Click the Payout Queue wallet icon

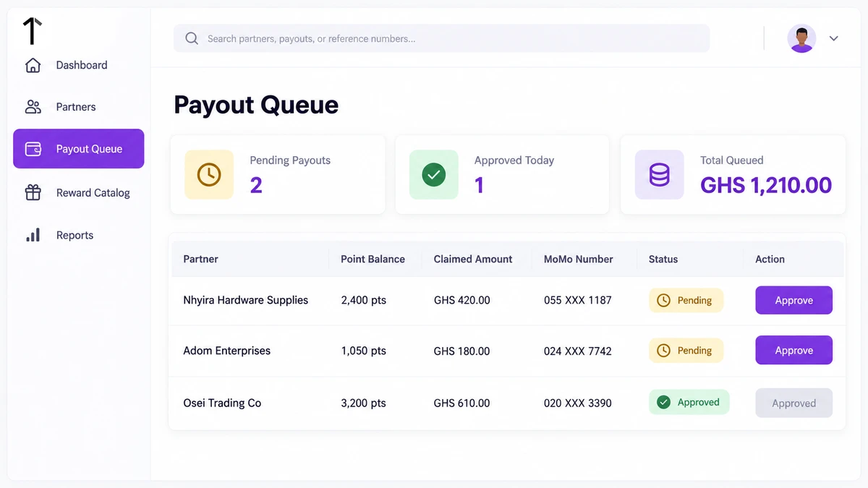(x=33, y=149)
